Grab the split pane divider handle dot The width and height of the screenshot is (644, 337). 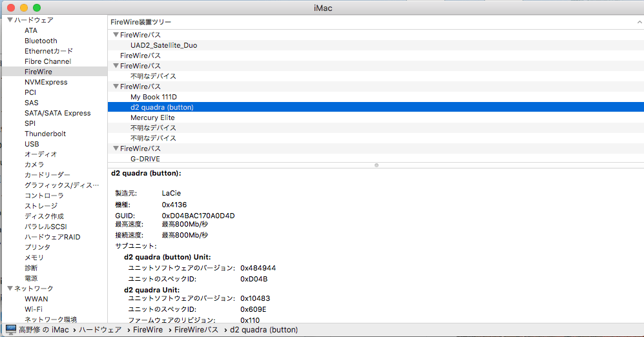pyautogui.click(x=376, y=165)
